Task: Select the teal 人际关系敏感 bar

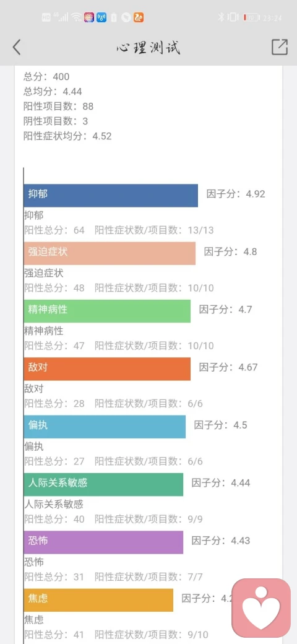Action: click(103, 485)
